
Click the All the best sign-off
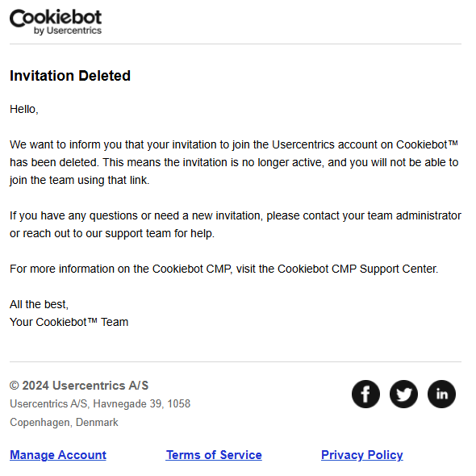40,304
